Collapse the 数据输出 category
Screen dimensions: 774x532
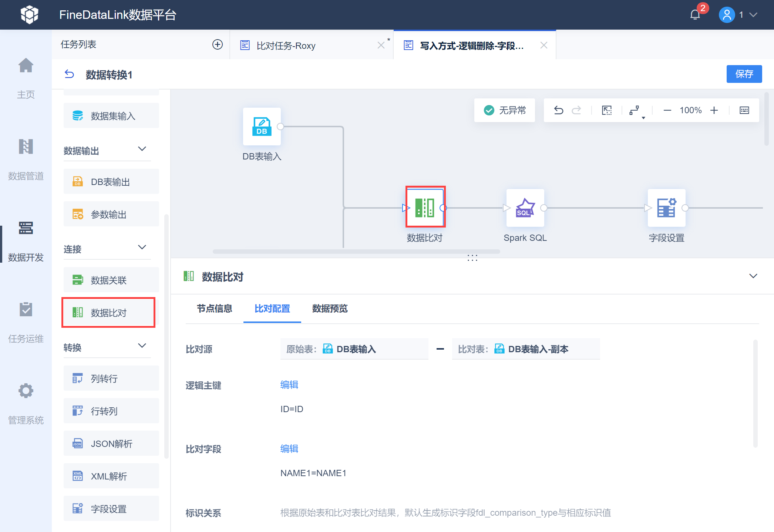[142, 149]
